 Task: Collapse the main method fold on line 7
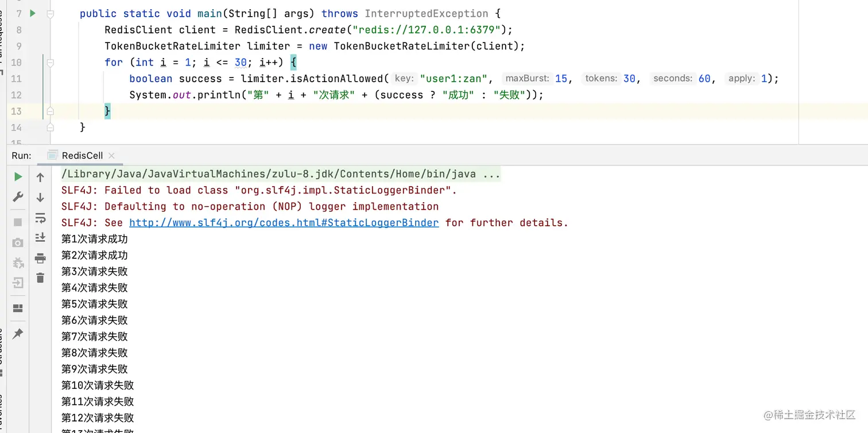pos(51,13)
